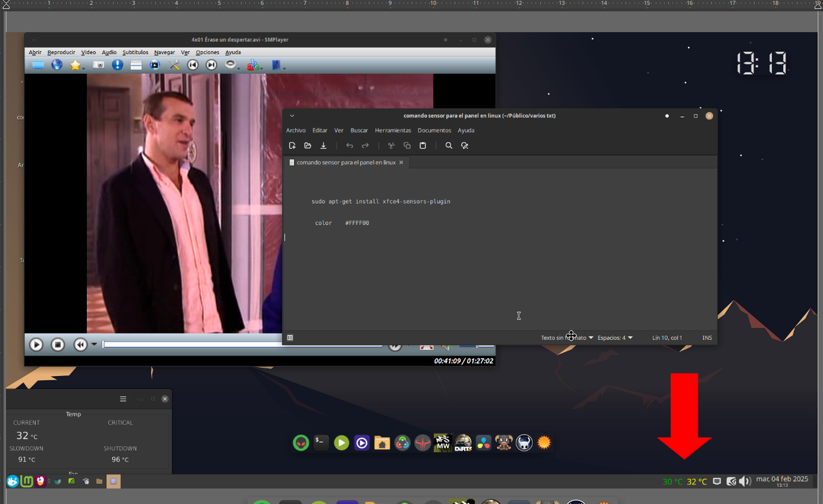Open the Opciones menu in SMPlayer

(x=208, y=52)
